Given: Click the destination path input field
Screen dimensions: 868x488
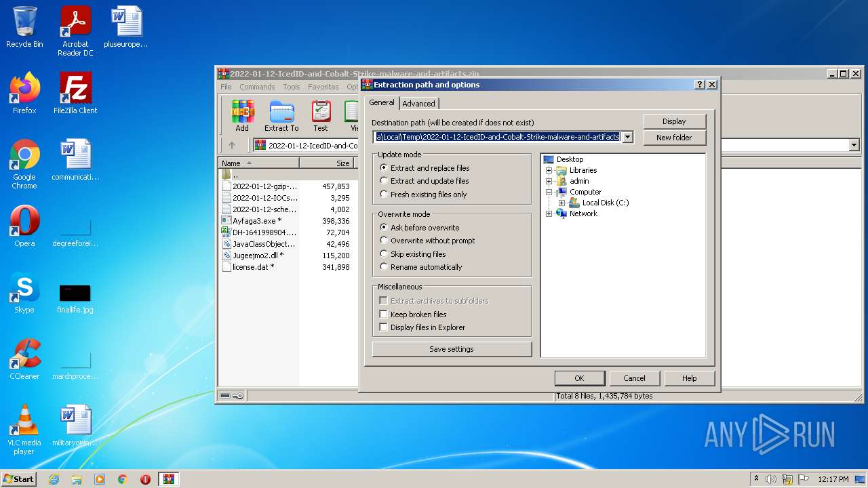Looking at the screenshot, I should coord(497,137).
